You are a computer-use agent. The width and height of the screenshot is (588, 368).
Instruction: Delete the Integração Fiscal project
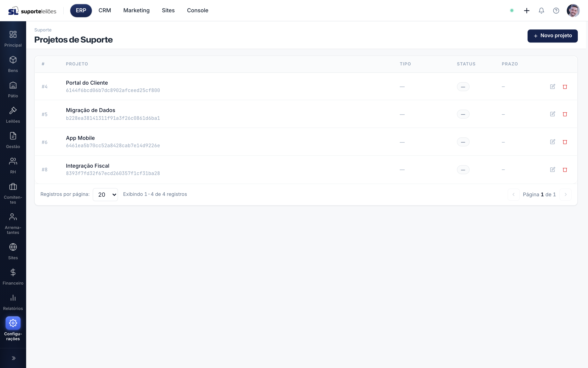tap(565, 170)
